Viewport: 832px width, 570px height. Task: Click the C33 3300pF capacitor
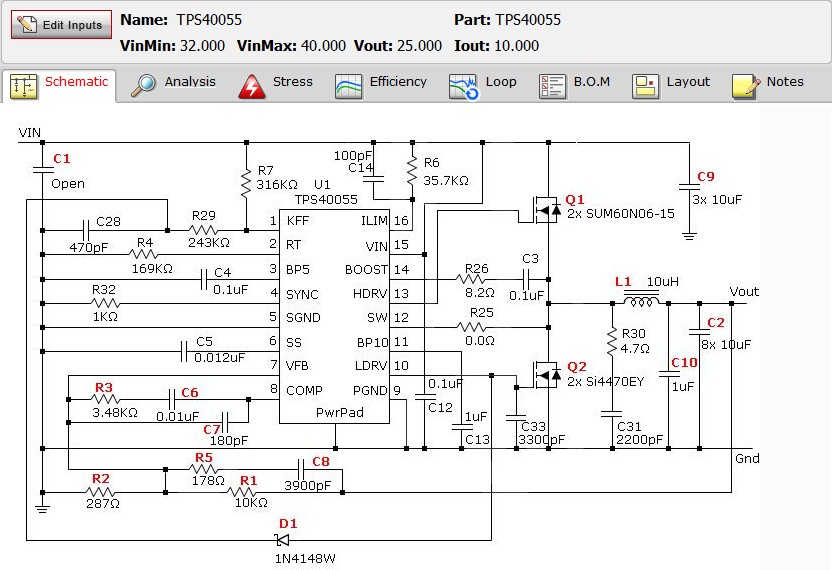point(516,418)
